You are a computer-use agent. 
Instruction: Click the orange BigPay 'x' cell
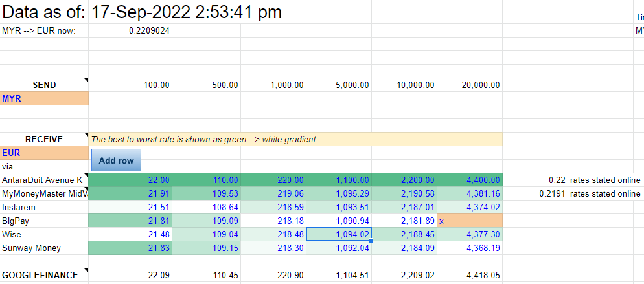click(x=470, y=221)
